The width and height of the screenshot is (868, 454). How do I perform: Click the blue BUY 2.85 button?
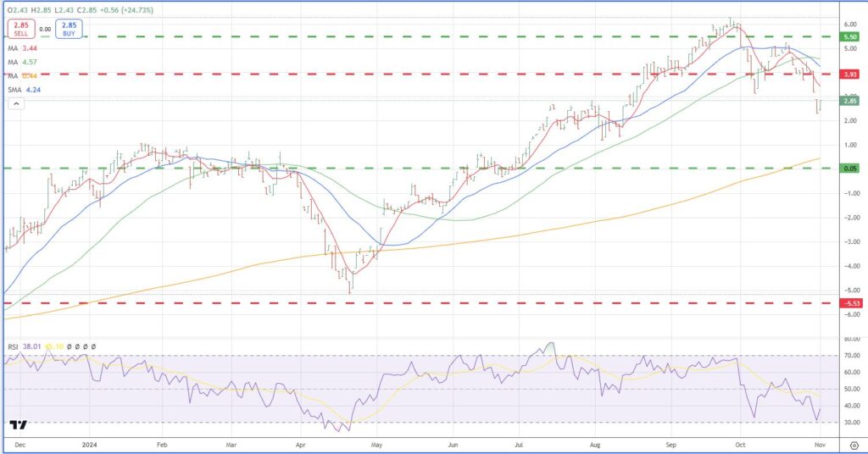click(x=70, y=29)
